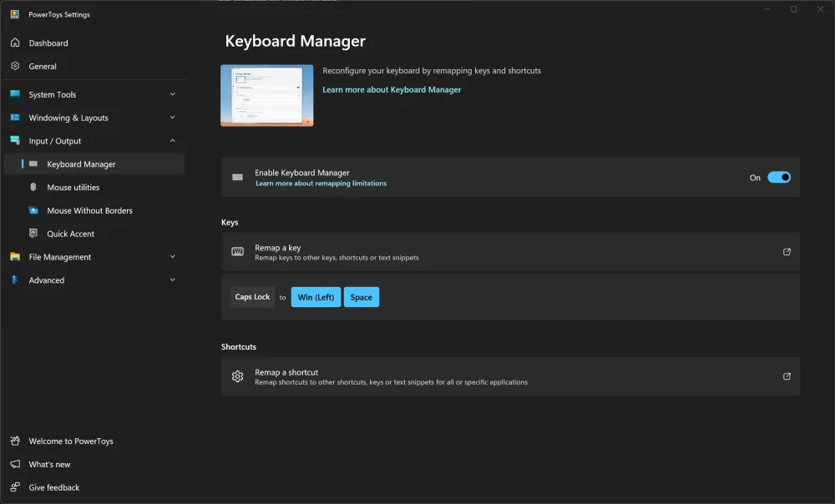Click the Windowing & Layouts category icon

pos(15,118)
